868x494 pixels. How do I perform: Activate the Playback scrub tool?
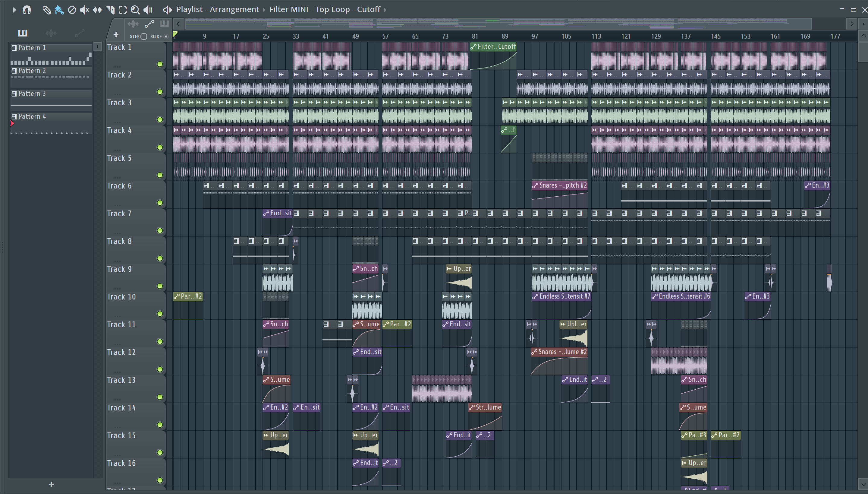[148, 10]
